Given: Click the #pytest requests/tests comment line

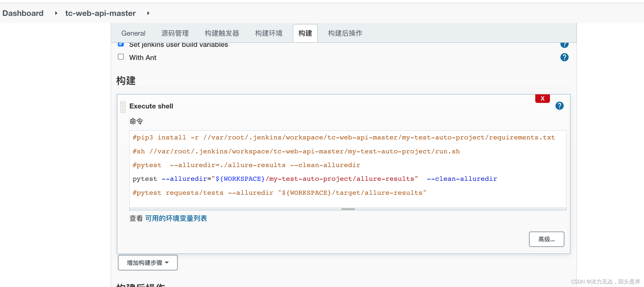Looking at the screenshot, I should (x=279, y=193).
